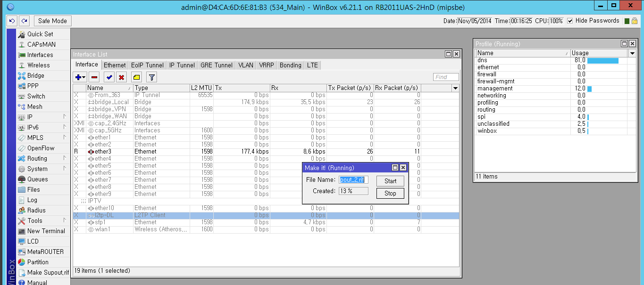Click the dns usage bar in Profile
The width and height of the screenshot is (644, 285).
[602, 60]
